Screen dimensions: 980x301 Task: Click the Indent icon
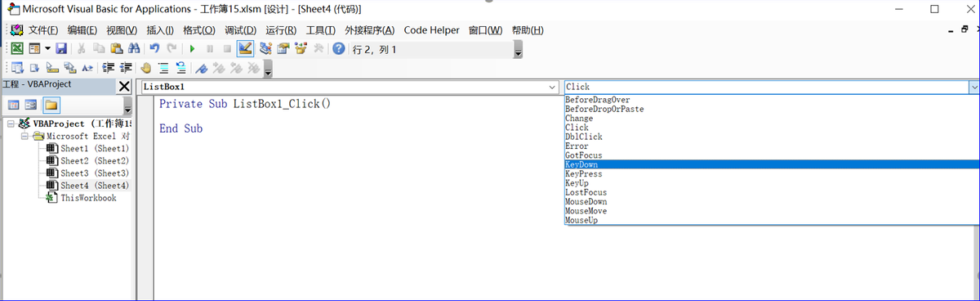tap(109, 69)
